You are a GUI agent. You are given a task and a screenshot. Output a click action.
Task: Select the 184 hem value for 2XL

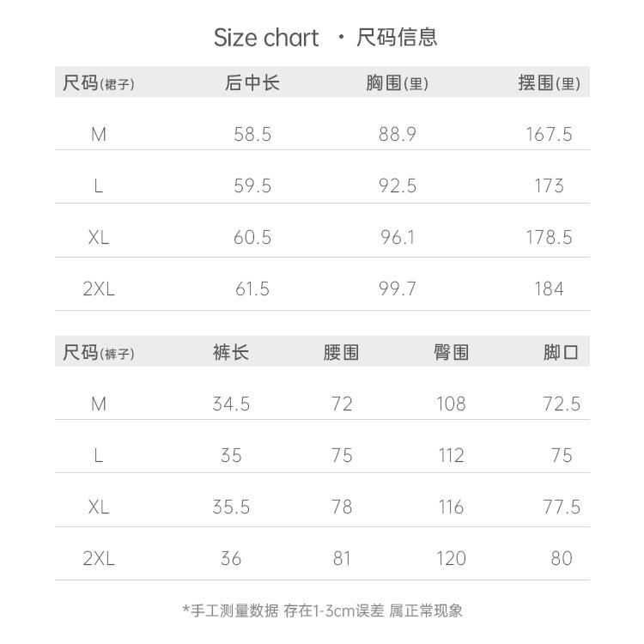[x=549, y=289]
